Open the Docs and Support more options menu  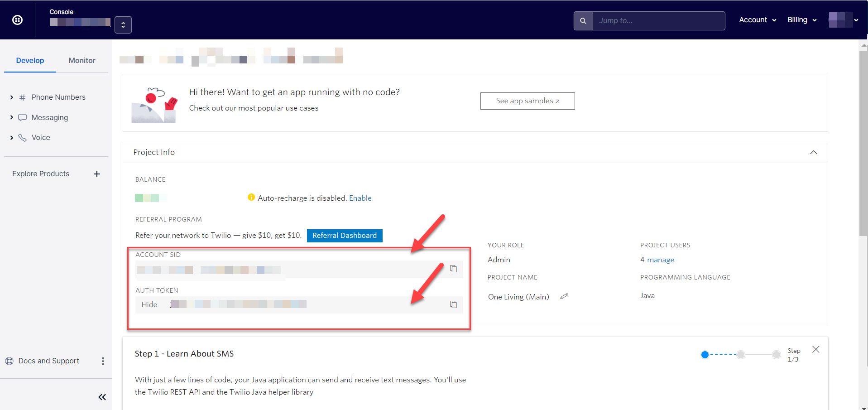coord(103,361)
